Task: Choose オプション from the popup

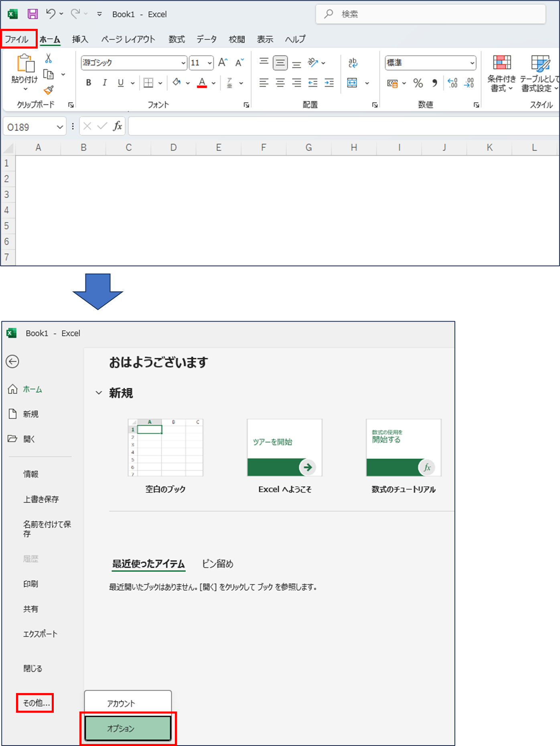Action: coord(128,728)
